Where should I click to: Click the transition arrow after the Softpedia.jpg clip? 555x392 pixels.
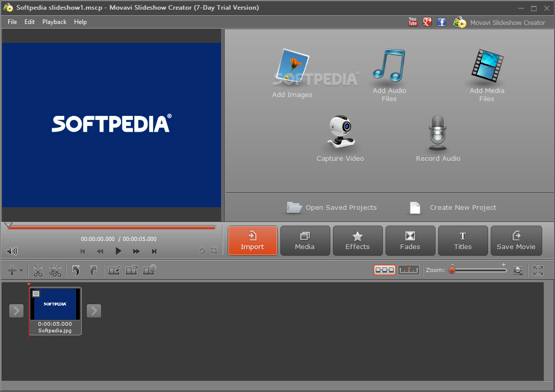(94, 311)
